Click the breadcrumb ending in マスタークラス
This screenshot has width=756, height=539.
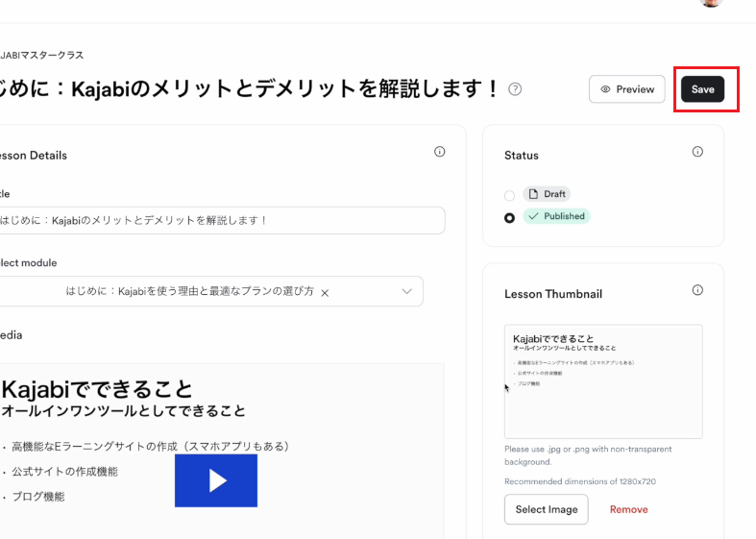42,55
